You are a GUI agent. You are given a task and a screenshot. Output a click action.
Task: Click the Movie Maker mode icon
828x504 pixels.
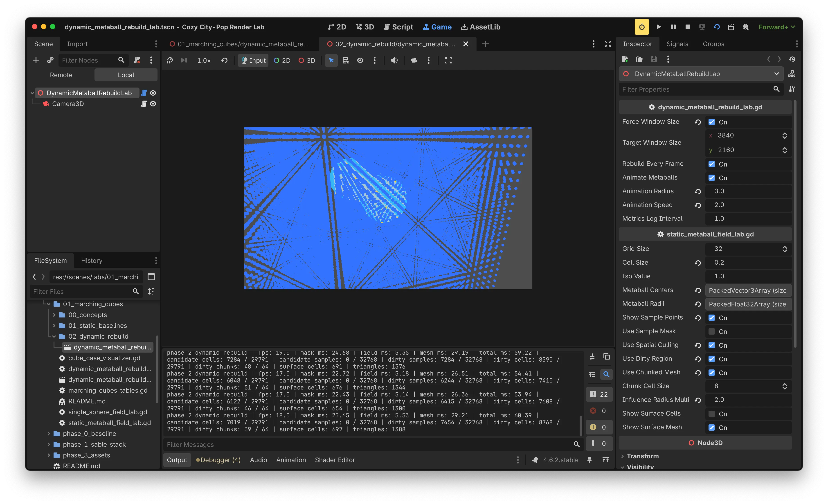[746, 27]
